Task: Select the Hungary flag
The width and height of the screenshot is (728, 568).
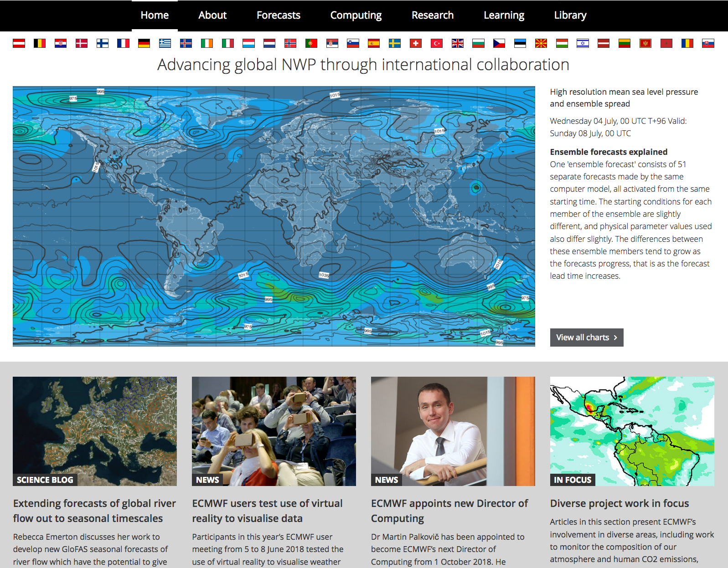Action: 562,43
